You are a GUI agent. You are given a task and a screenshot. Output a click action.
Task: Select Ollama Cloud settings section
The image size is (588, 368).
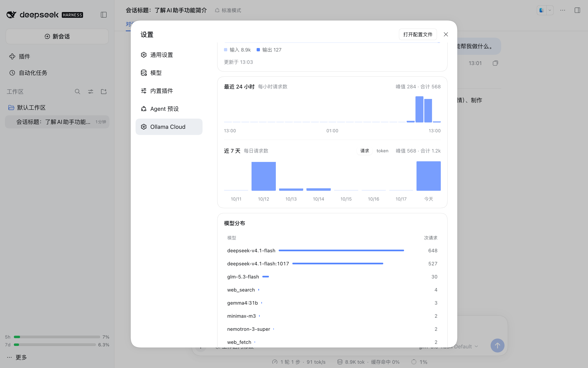[169, 127]
